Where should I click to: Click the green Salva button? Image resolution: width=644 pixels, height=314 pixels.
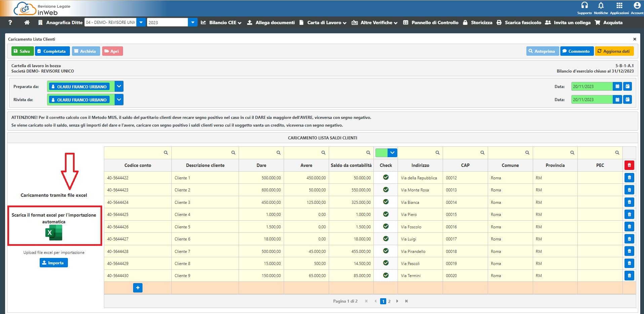tap(23, 51)
